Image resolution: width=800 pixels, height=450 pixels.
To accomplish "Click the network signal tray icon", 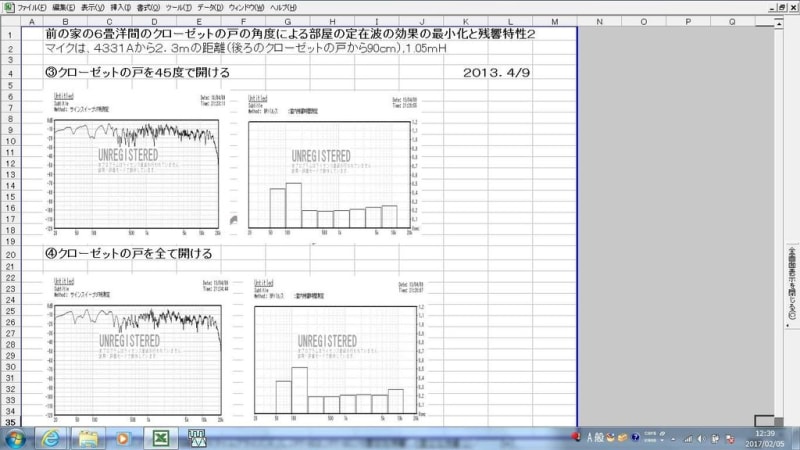I will point(688,439).
